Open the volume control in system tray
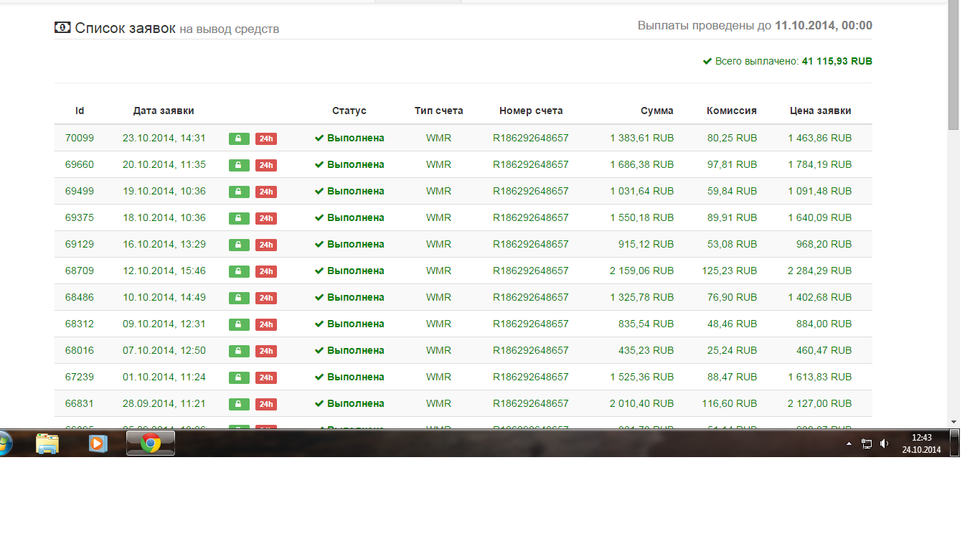The height and width of the screenshot is (554, 980). click(885, 444)
